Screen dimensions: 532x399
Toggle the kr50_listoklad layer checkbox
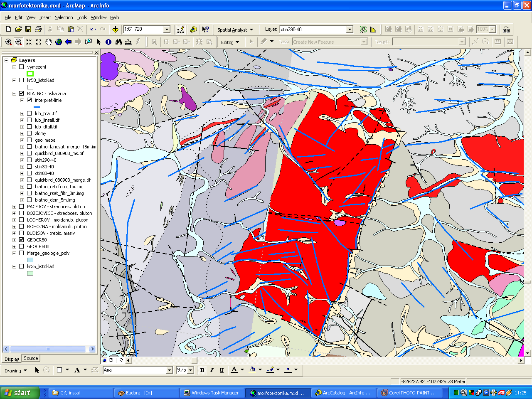[x=21, y=80]
